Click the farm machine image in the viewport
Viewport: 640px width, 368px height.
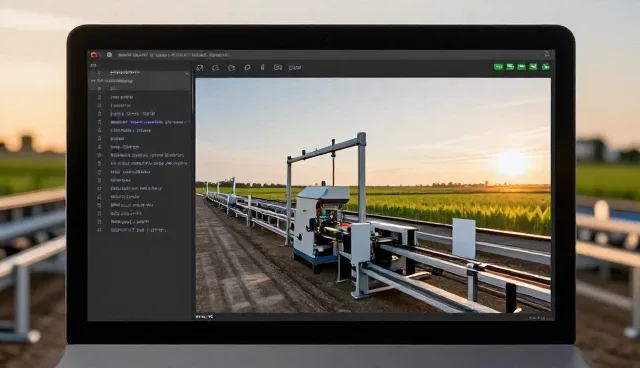coord(373,195)
